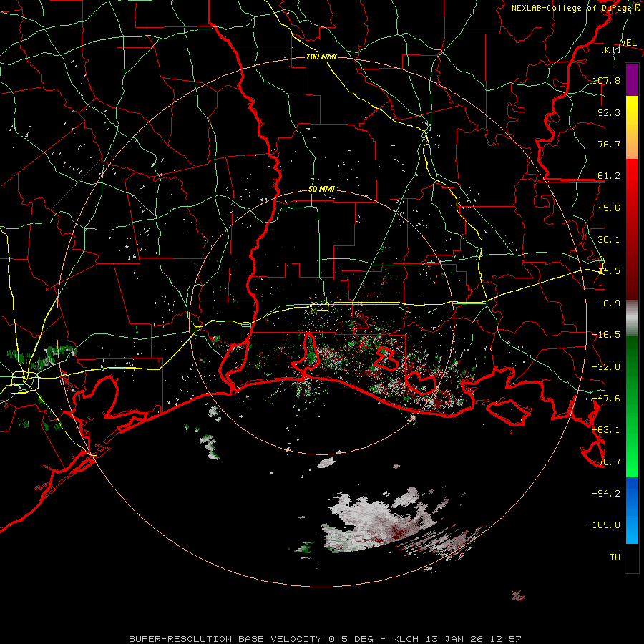Click the gray near-zero segment of color bar
The width and height of the screenshot is (644, 644).
(x=632, y=318)
